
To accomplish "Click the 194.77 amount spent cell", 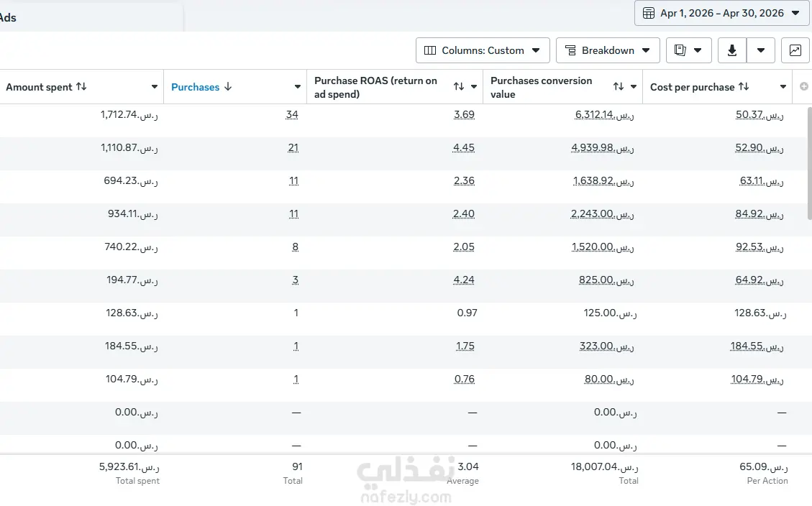I will point(132,280).
